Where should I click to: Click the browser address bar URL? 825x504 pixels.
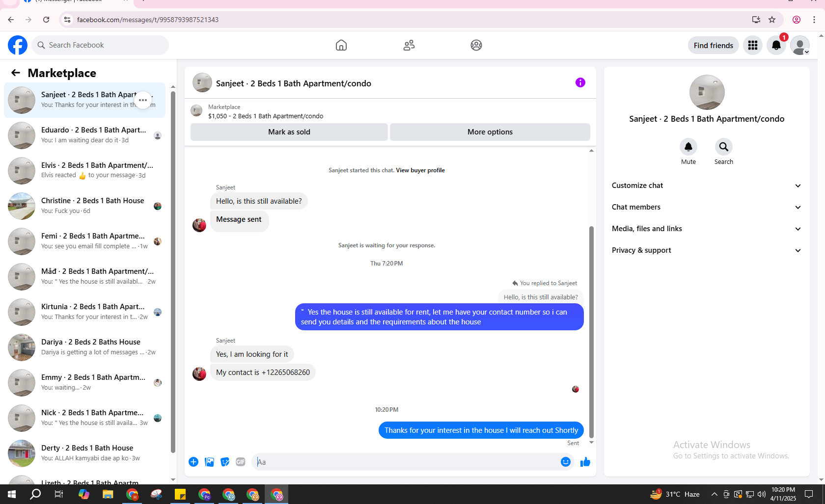click(148, 20)
